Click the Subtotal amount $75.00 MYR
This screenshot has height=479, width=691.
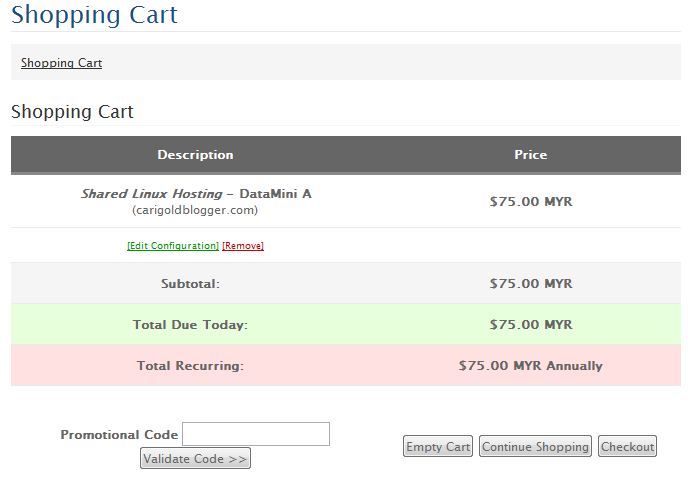(x=531, y=283)
